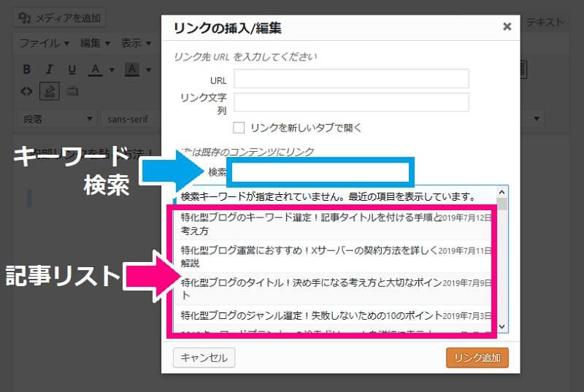The height and width of the screenshot is (392, 584).
Task: Open background color dropdown arrow
Action: (x=148, y=69)
